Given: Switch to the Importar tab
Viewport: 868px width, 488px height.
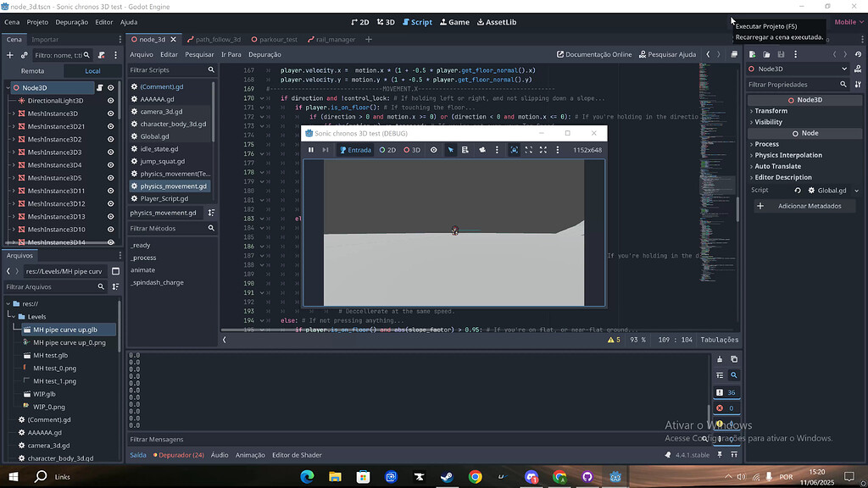Looking at the screenshot, I should [x=45, y=39].
